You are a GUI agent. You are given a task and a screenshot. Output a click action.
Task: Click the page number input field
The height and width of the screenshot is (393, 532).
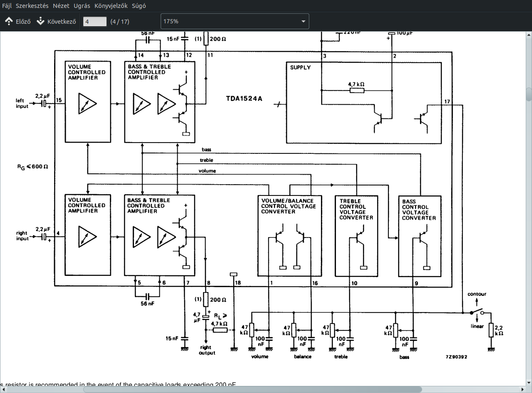coord(95,21)
